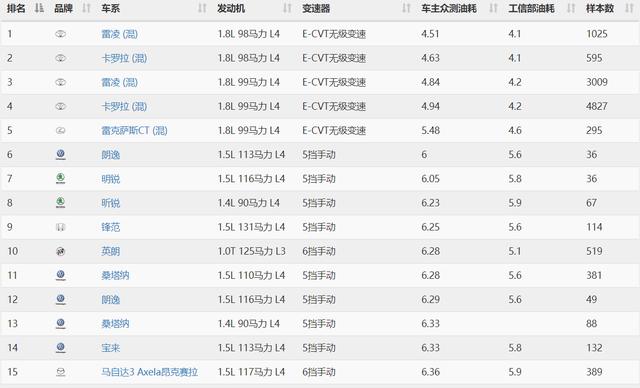Screen dimensions: 640x388
Task: Open 桑塔纳 link in rank 13 row
Action: [x=115, y=324]
